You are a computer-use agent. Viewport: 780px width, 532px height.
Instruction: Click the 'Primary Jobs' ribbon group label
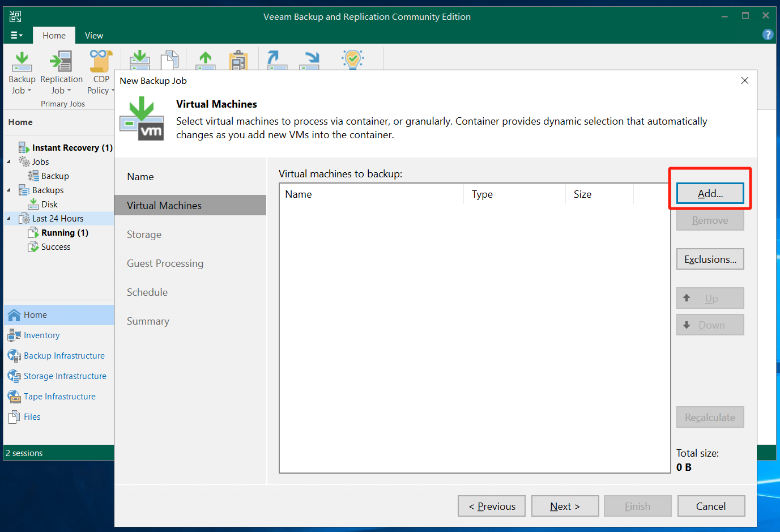[63, 104]
